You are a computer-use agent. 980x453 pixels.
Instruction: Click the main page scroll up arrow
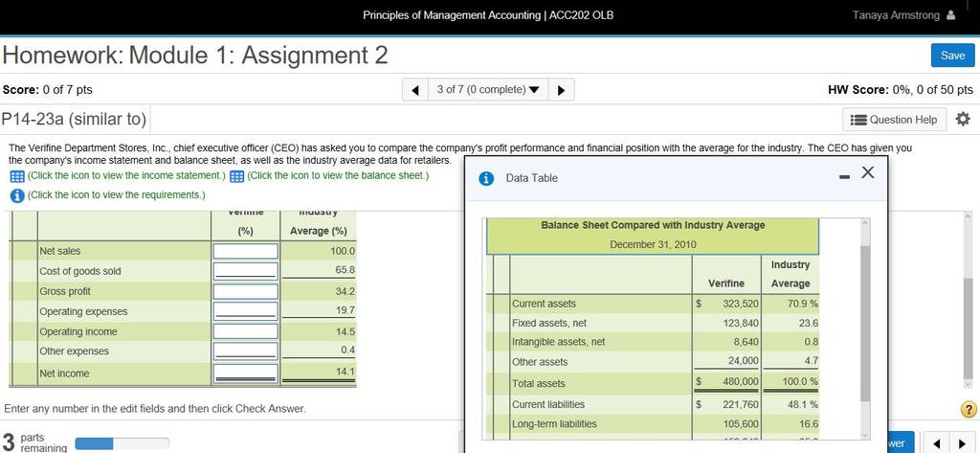tap(969, 215)
